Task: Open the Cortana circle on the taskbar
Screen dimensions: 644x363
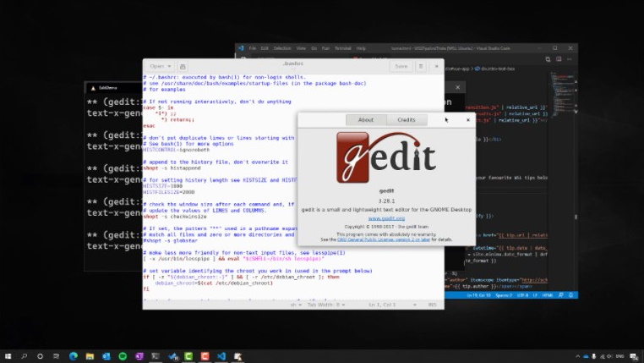Action: pyautogui.click(x=39, y=356)
